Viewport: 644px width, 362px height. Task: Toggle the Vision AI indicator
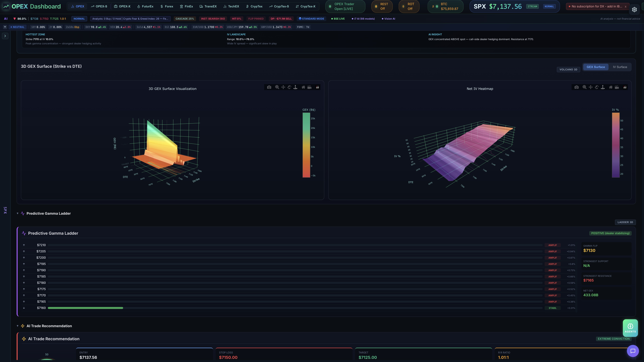[x=389, y=19]
